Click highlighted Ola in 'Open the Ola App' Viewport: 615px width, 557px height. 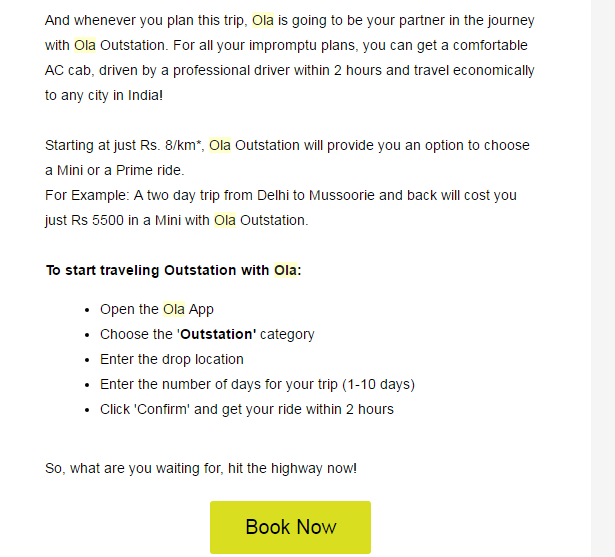pyautogui.click(x=174, y=310)
